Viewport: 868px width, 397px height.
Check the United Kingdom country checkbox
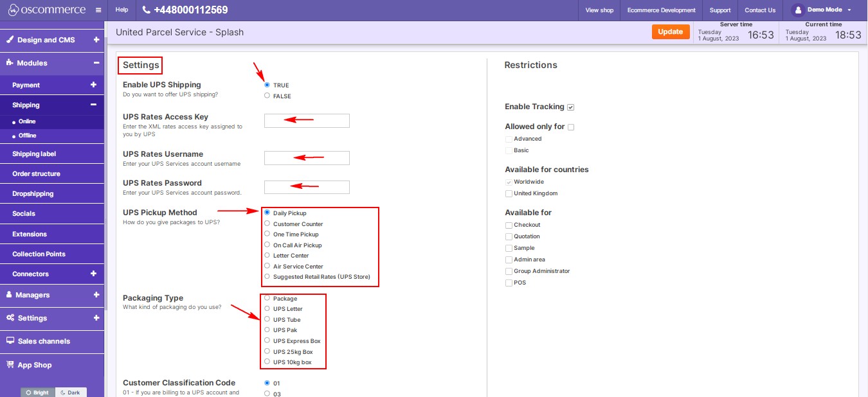point(509,193)
